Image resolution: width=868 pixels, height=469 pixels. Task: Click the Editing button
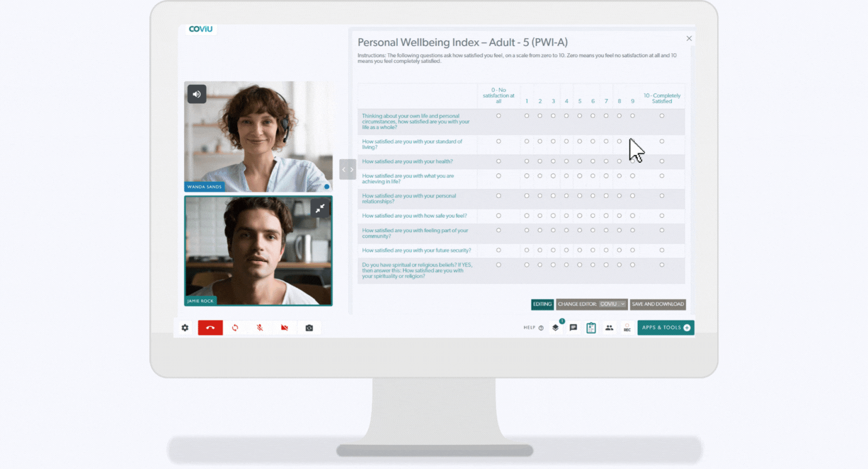tap(542, 305)
